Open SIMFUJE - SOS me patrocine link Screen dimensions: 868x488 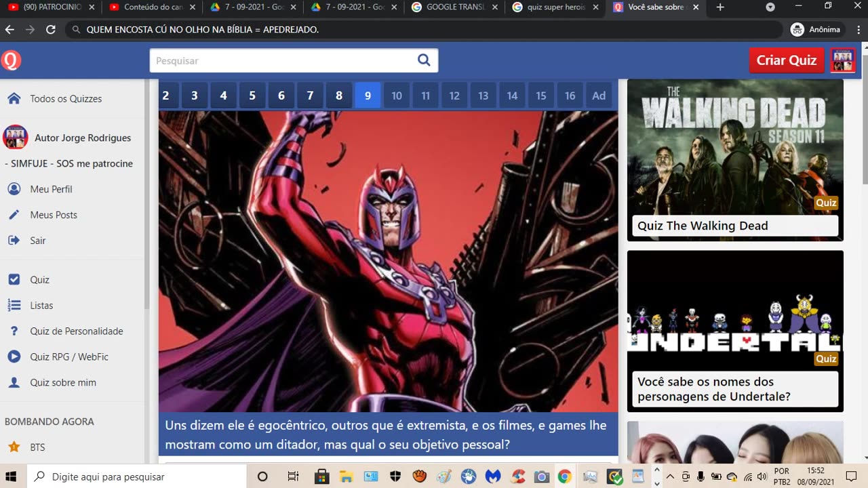pos(69,163)
